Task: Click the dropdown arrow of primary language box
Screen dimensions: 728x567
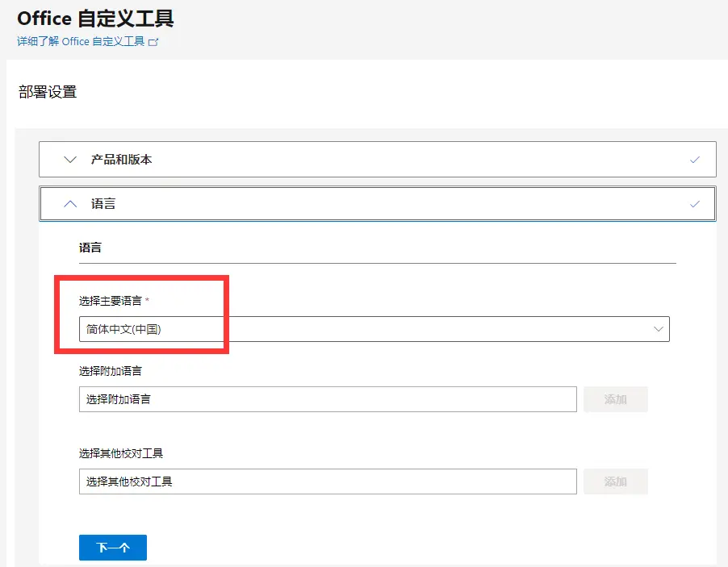Action: pos(658,329)
